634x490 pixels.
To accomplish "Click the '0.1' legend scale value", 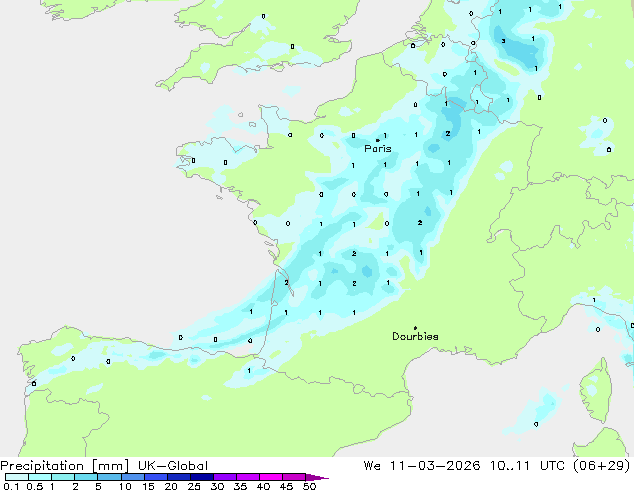I will [11, 486].
